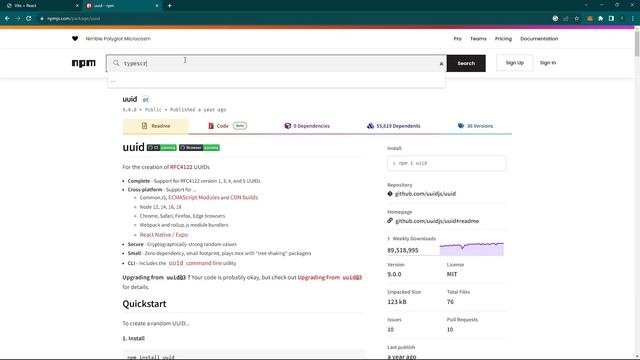Open the extensions puzzle icon
Viewport: 640px width, 360px height.
600,18
